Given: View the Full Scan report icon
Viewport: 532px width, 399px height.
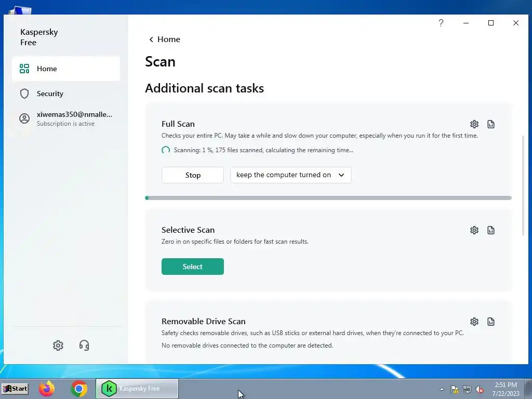Looking at the screenshot, I should tap(490, 124).
